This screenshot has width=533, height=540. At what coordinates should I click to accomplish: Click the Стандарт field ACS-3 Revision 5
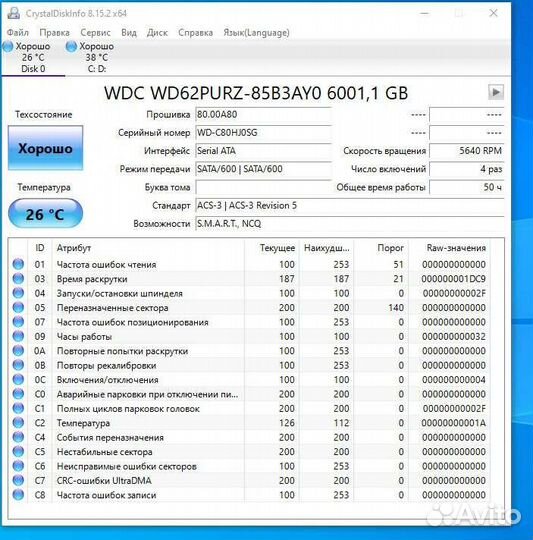(350, 206)
